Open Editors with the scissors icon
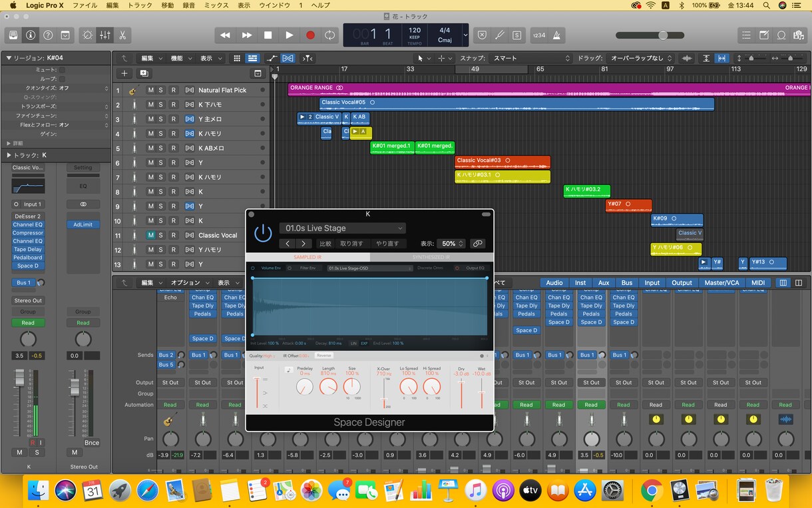The width and height of the screenshot is (812, 508). coord(122,35)
